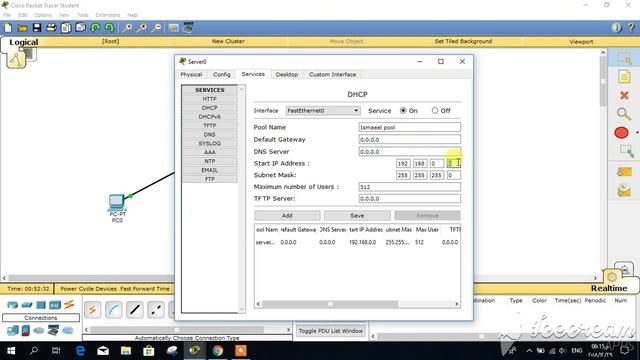Screen dimensions: 640x360
Task: Choose the copper straight-through cable
Action: point(135,310)
